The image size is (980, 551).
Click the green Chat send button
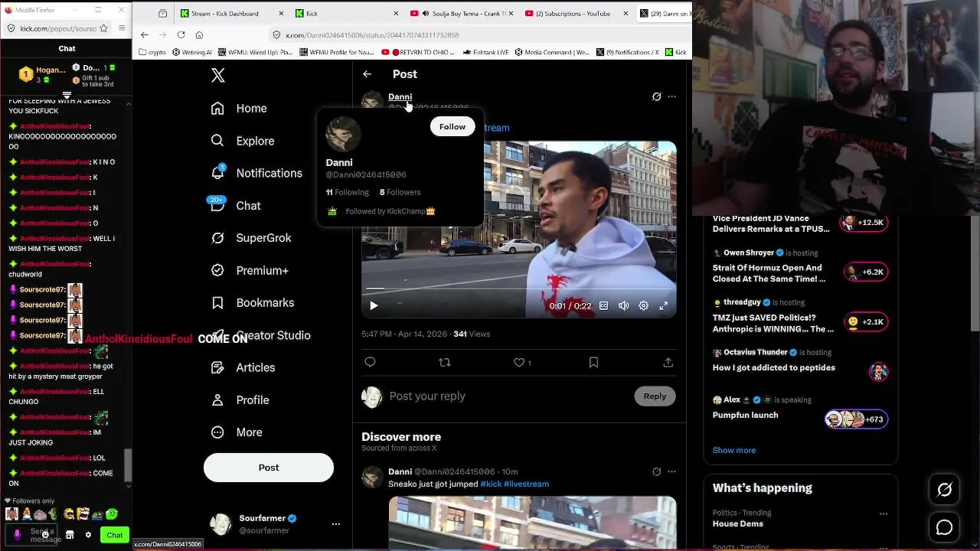click(x=115, y=535)
